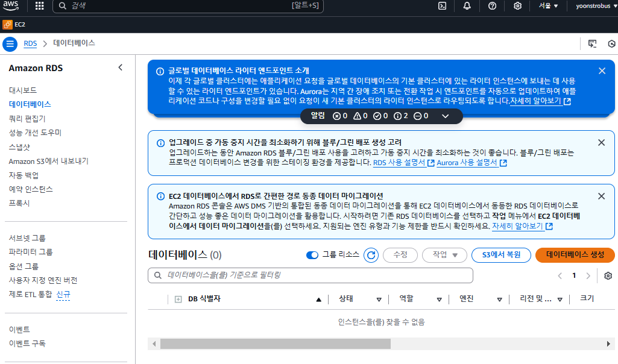Open 프록시 in sidebar
This screenshot has width=618, height=364.
(x=19, y=203)
